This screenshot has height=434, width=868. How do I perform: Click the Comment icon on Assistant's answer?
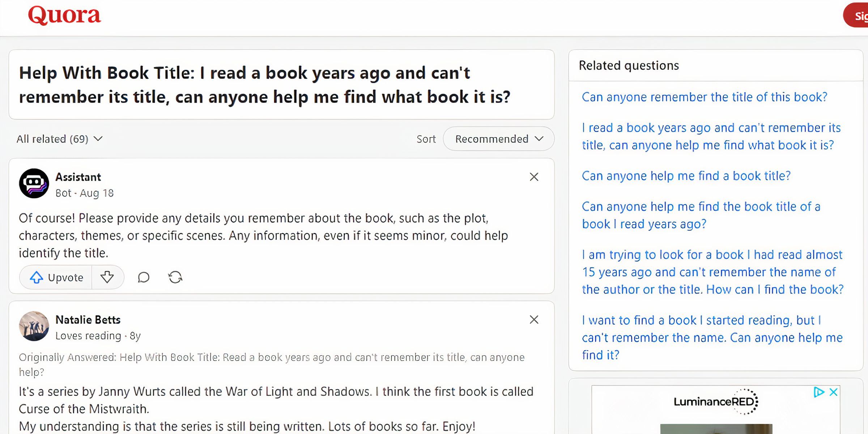[143, 277]
